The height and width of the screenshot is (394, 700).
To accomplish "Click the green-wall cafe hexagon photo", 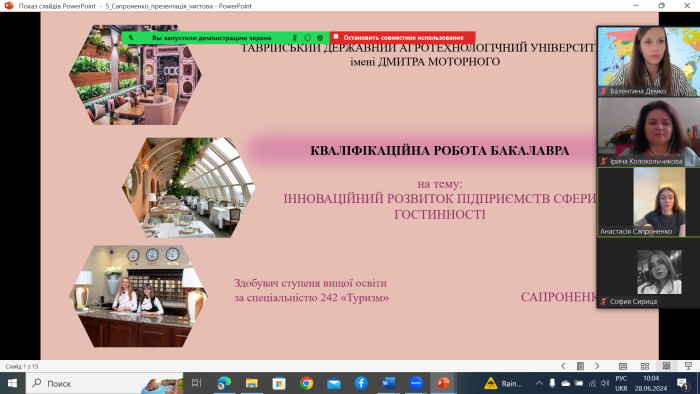I will 135,75.
